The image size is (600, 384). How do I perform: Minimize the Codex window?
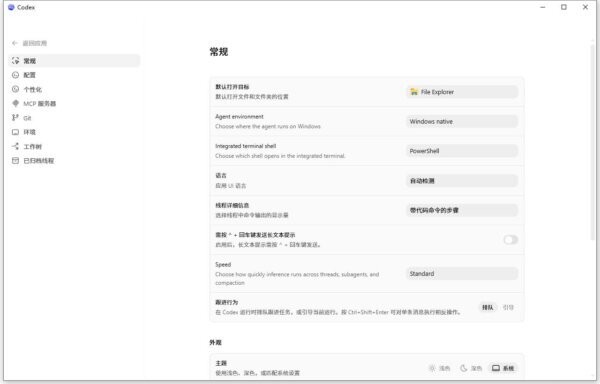tap(543, 7)
